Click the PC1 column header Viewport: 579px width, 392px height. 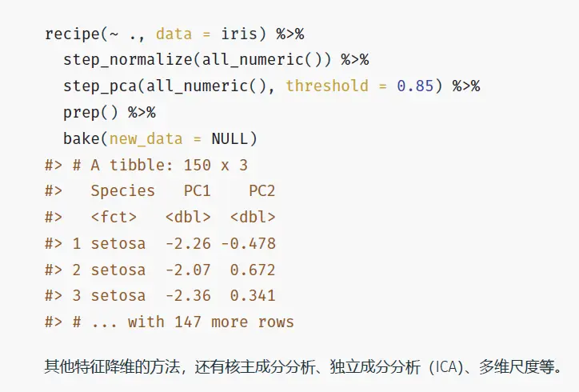click(x=198, y=190)
